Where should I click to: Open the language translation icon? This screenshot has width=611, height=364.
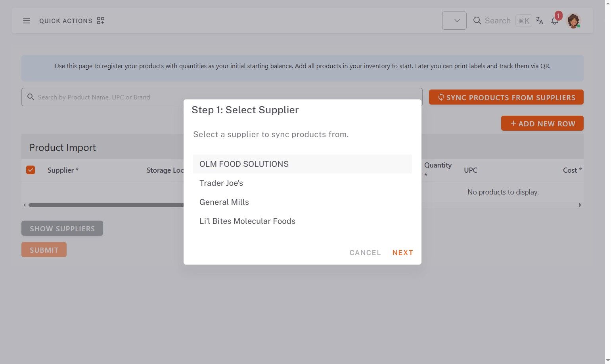click(540, 21)
